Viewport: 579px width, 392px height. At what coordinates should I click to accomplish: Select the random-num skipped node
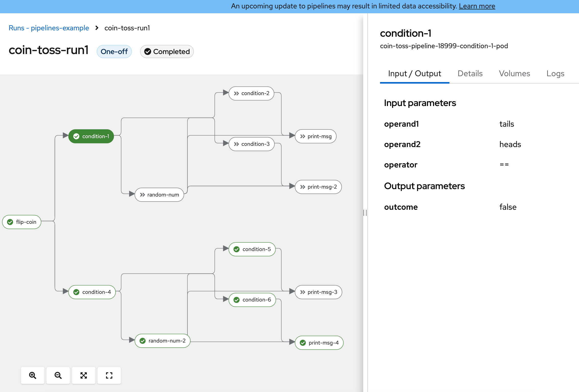click(159, 195)
